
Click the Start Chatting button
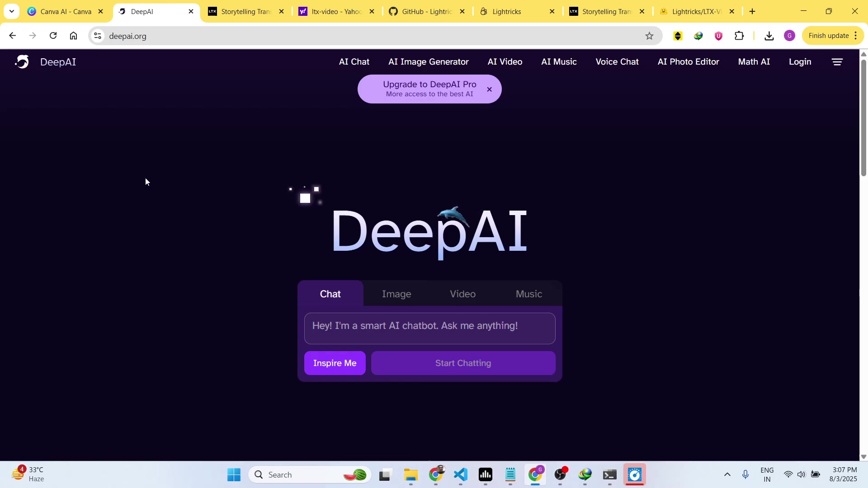click(x=463, y=363)
